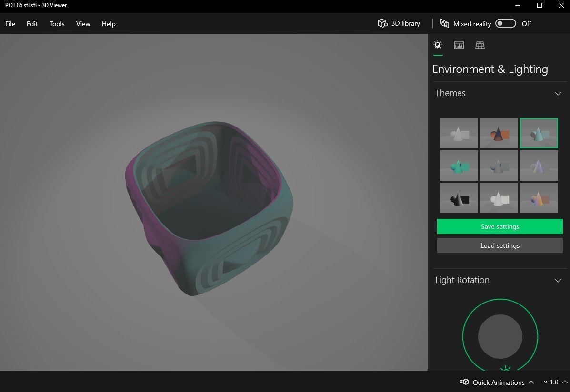Select the bright teal shapes theme thumbnail
This screenshot has width=570, height=392.
pos(459,166)
